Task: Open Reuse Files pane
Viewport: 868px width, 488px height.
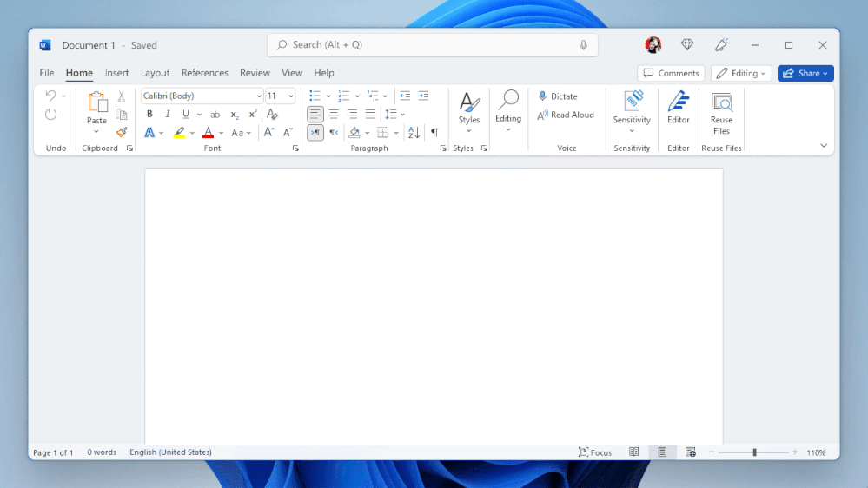Action: [721, 114]
